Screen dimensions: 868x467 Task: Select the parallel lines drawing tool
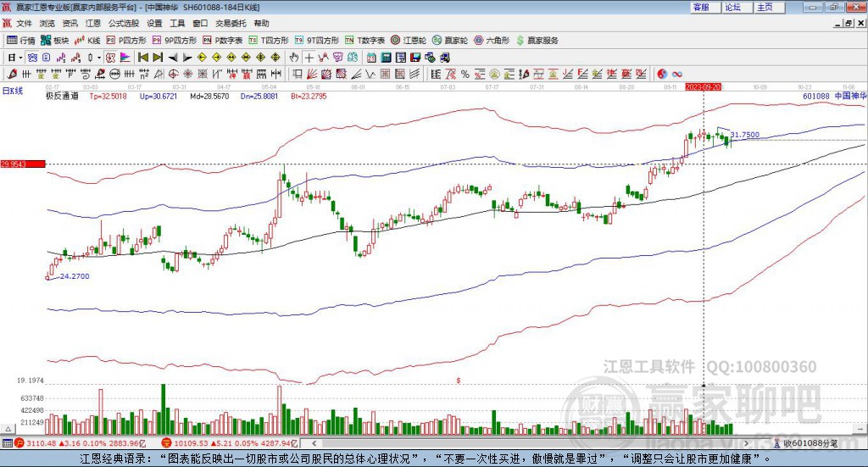(x=414, y=74)
